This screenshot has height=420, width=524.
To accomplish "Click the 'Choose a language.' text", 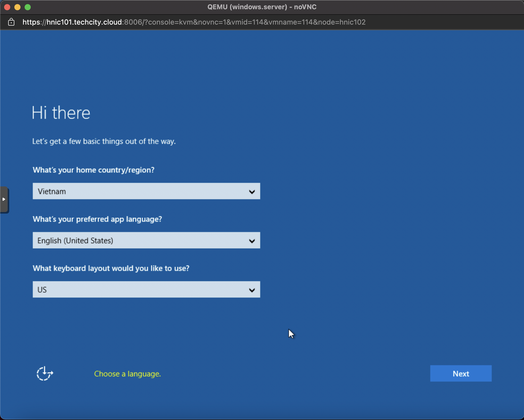I will [128, 374].
